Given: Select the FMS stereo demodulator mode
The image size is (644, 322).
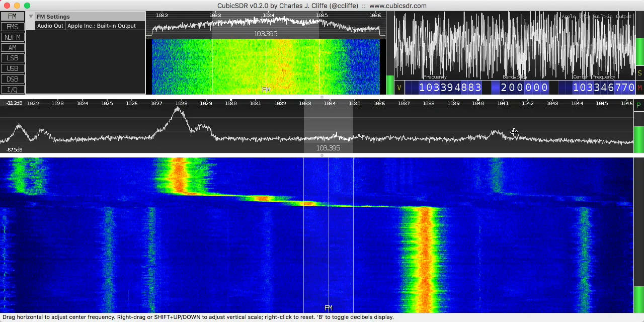Looking at the screenshot, I should click(x=13, y=27).
